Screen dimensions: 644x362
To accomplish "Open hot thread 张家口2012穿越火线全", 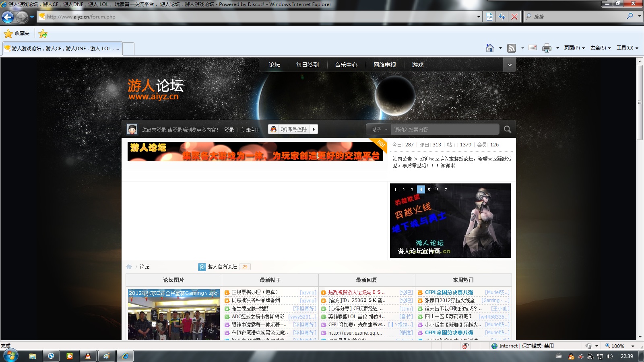I will coord(450,300).
